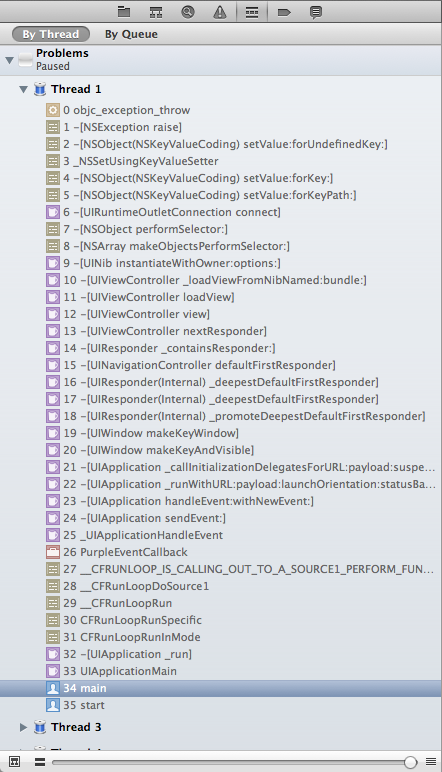Select frame 30 CFRunLoopRunSpecific
Screen dimensions: 442x772
click(x=221, y=620)
